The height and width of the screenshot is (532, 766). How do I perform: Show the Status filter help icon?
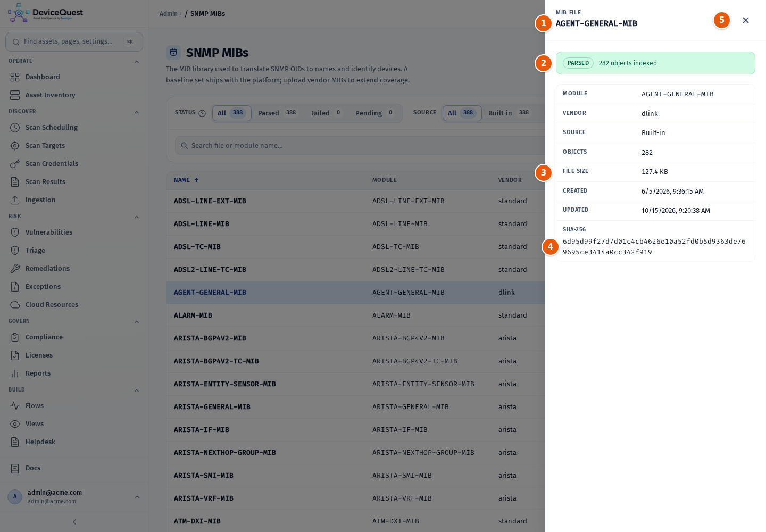pos(202,113)
